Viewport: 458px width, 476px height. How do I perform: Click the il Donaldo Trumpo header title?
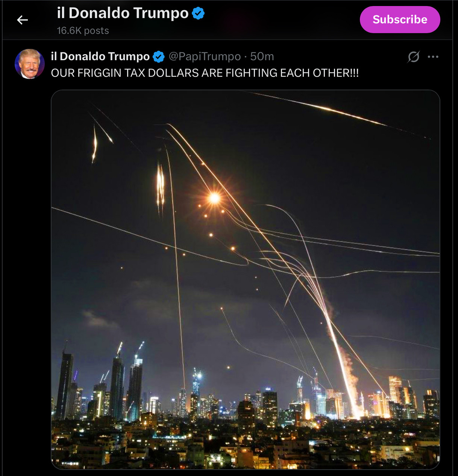123,13
